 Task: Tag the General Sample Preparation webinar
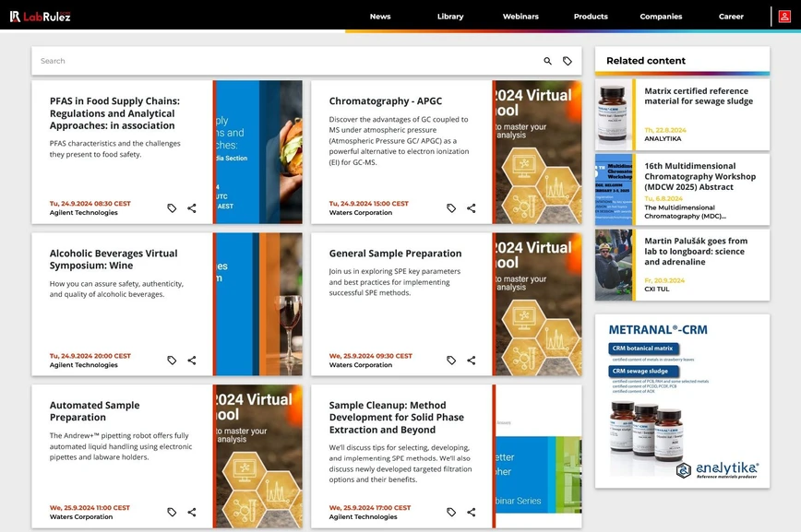coord(451,360)
